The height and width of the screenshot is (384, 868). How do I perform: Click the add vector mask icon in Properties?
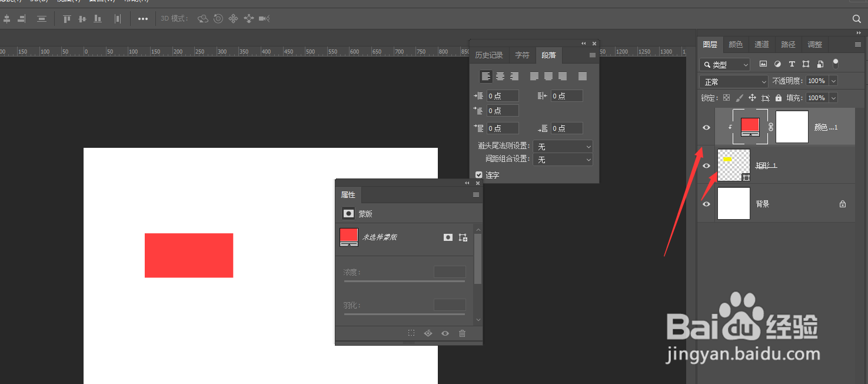click(463, 237)
